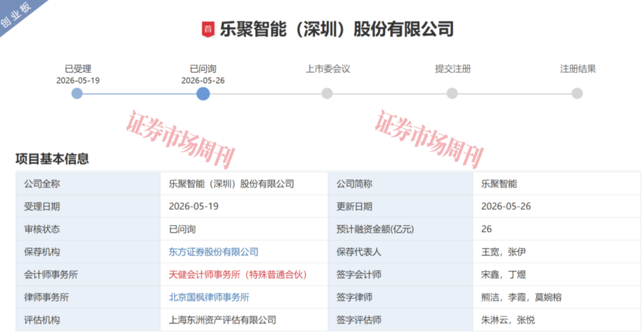This screenshot has height=333, width=644.
Task: Click the 已受理 stage label
Action: coord(78,69)
